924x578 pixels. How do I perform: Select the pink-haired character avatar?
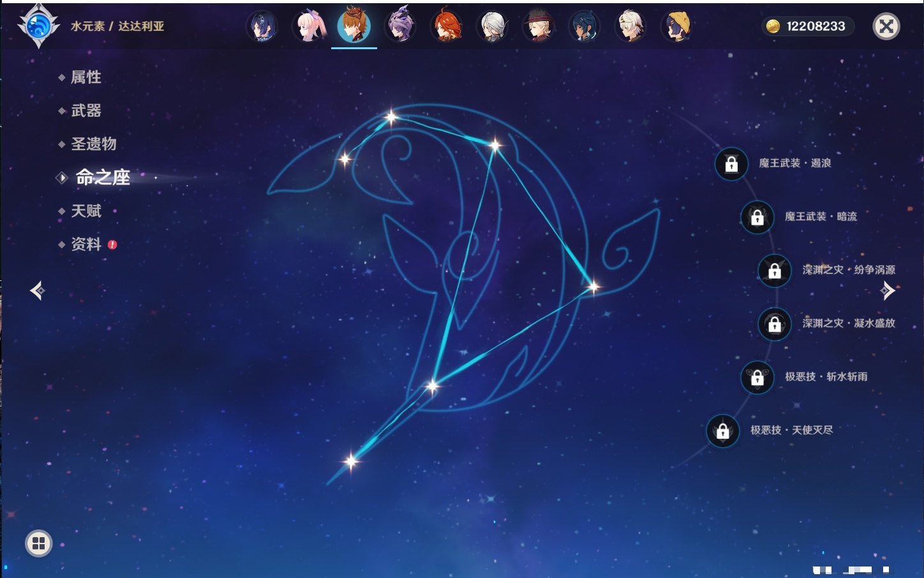[x=309, y=26]
